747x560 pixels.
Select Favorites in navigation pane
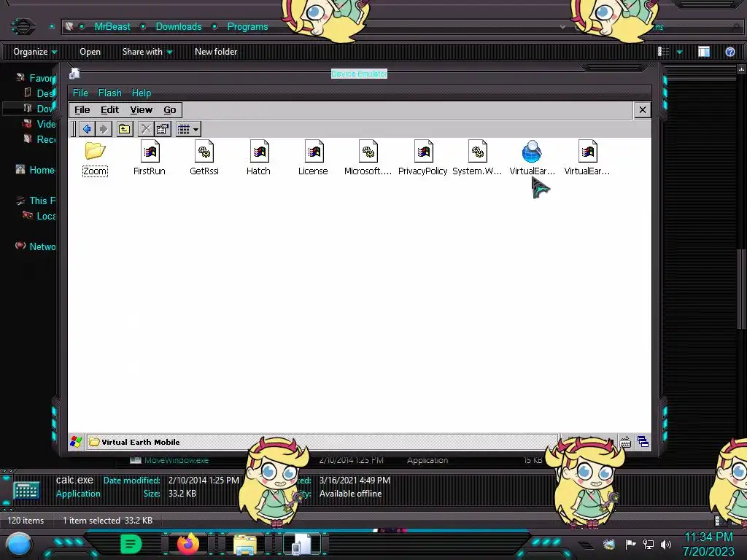[x=37, y=78]
